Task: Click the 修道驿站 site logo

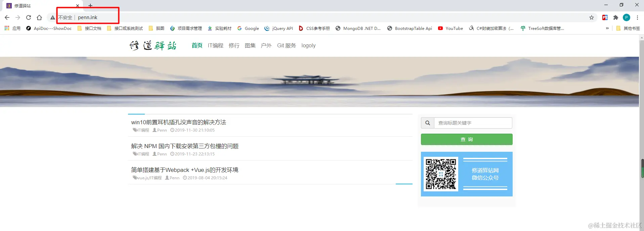Action: 154,45
